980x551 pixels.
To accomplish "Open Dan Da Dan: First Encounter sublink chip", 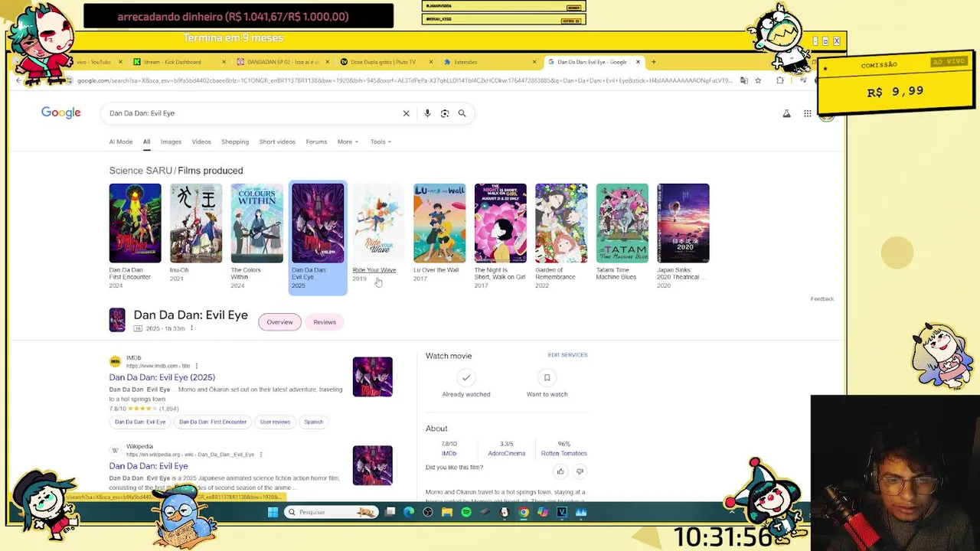I will point(213,422).
